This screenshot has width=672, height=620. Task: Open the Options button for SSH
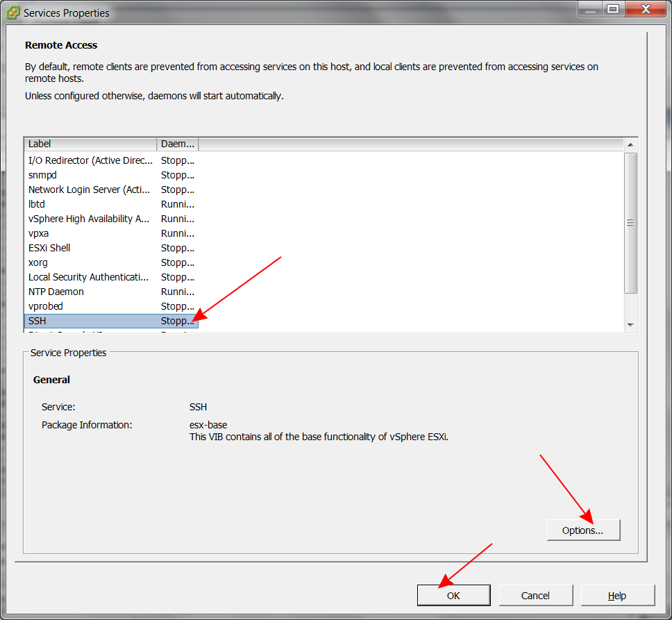coord(583,530)
